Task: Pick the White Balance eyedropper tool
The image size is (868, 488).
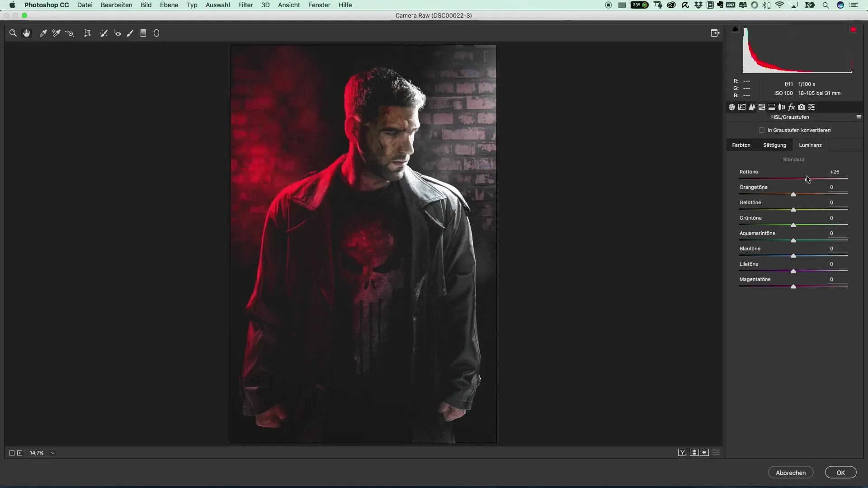Action: [43, 33]
